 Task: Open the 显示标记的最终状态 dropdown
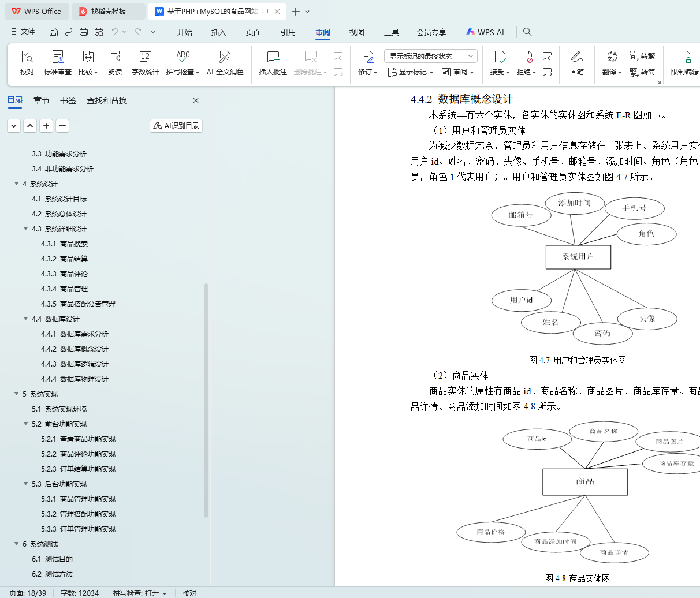pos(430,56)
